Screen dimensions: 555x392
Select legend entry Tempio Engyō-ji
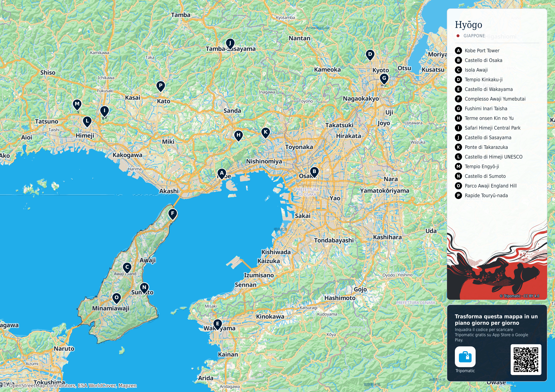(x=477, y=167)
